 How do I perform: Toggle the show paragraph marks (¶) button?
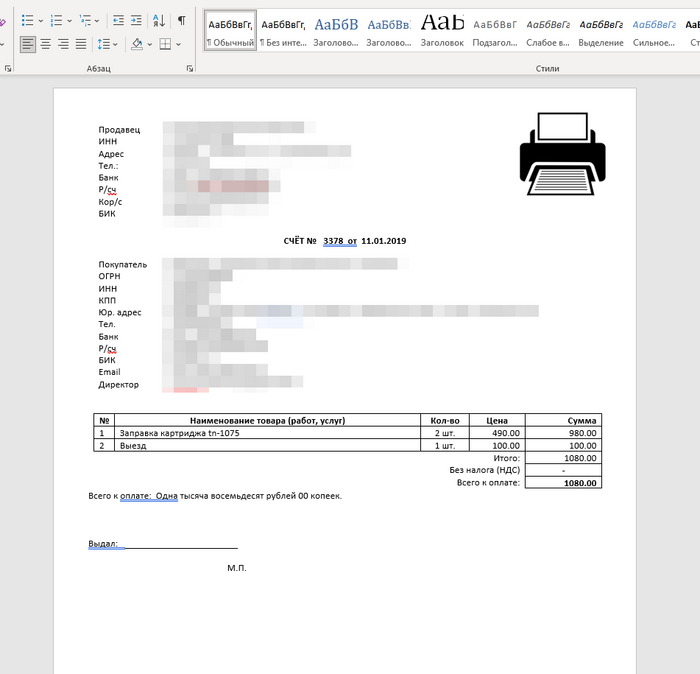point(181,20)
